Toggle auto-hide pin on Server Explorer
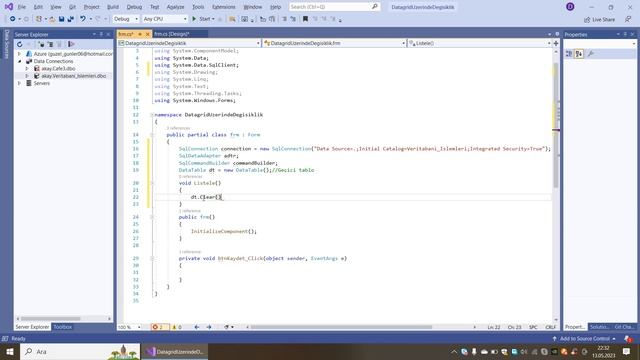 tap(101, 34)
